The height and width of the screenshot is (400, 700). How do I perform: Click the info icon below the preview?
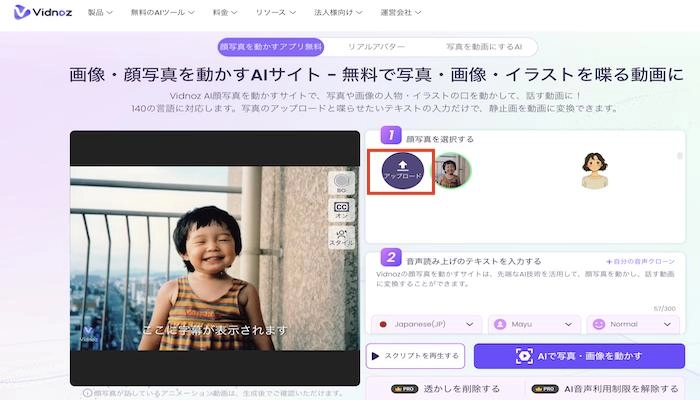(x=88, y=393)
